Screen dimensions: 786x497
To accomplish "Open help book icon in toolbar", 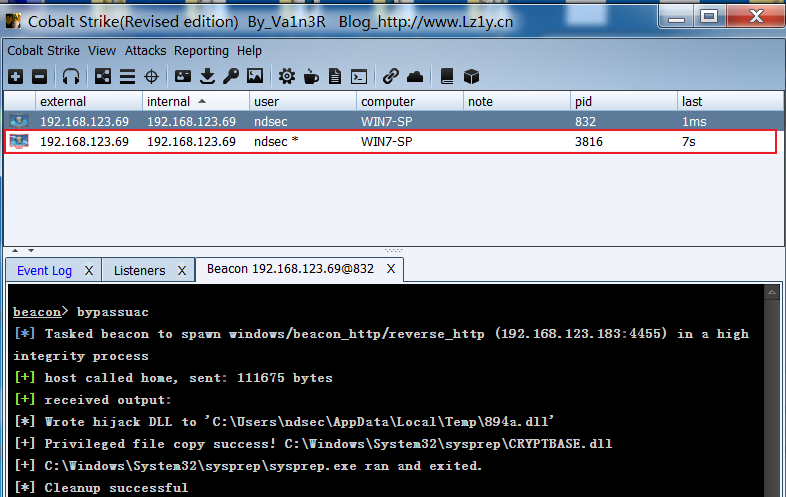I will pyautogui.click(x=447, y=76).
